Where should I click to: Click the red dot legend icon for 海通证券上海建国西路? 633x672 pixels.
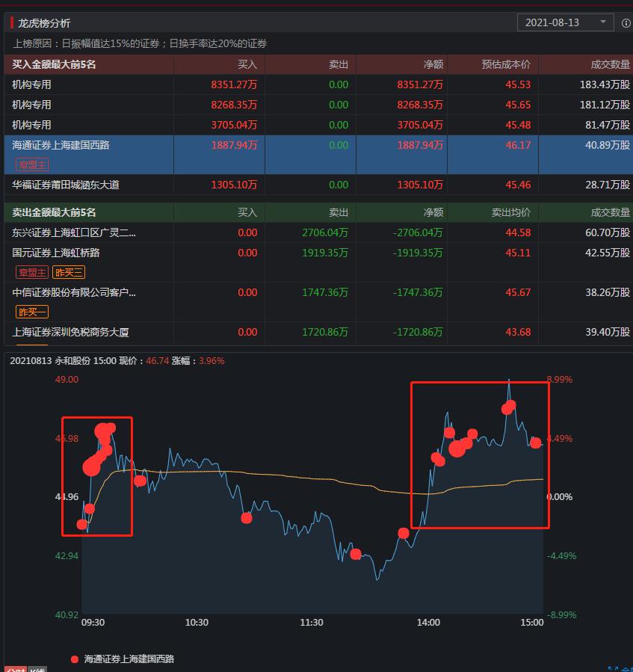[73, 659]
